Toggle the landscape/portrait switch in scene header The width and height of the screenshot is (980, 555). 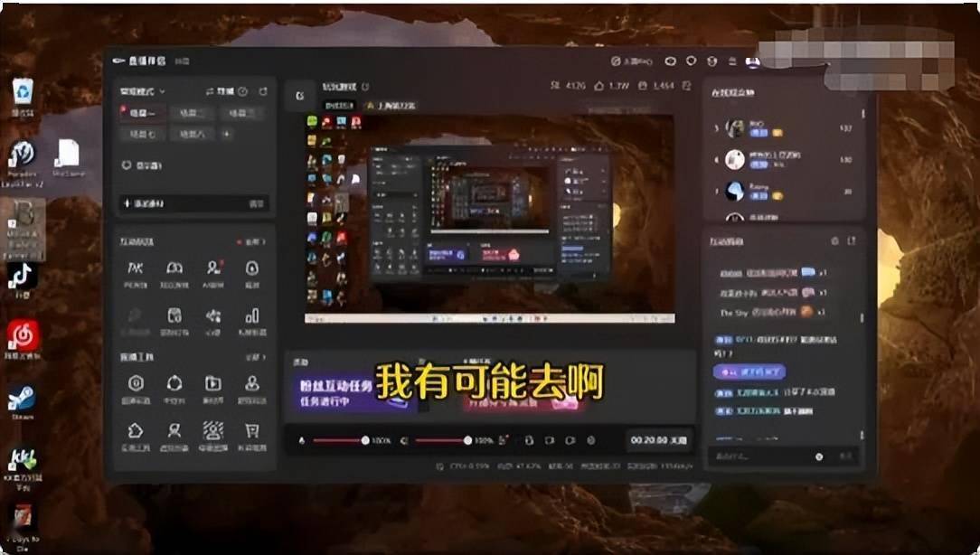[x=220, y=91]
